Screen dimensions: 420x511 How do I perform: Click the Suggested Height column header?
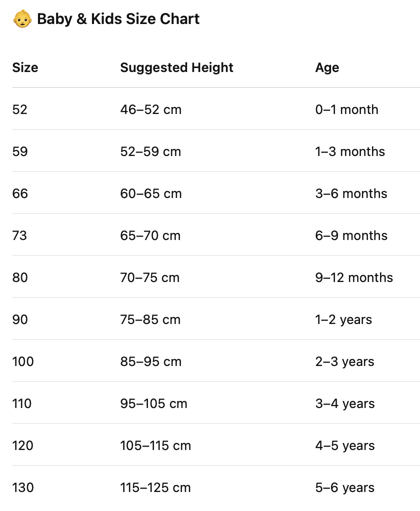pos(176,67)
